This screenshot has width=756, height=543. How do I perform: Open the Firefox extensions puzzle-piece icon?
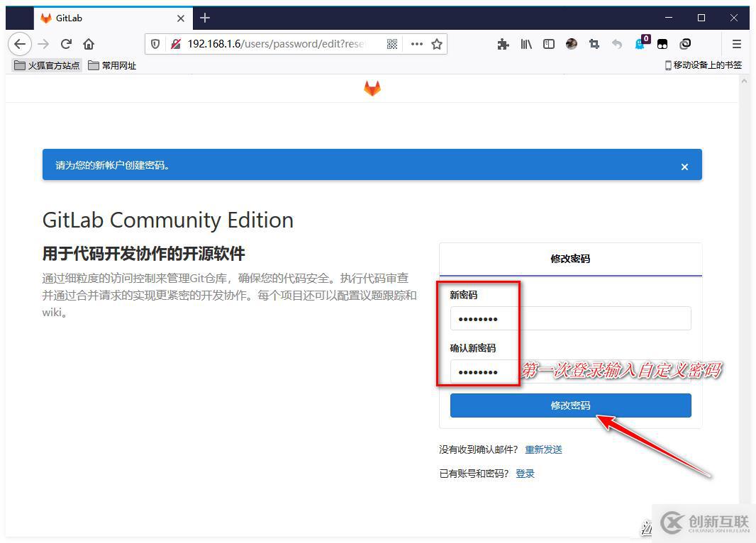coord(503,43)
